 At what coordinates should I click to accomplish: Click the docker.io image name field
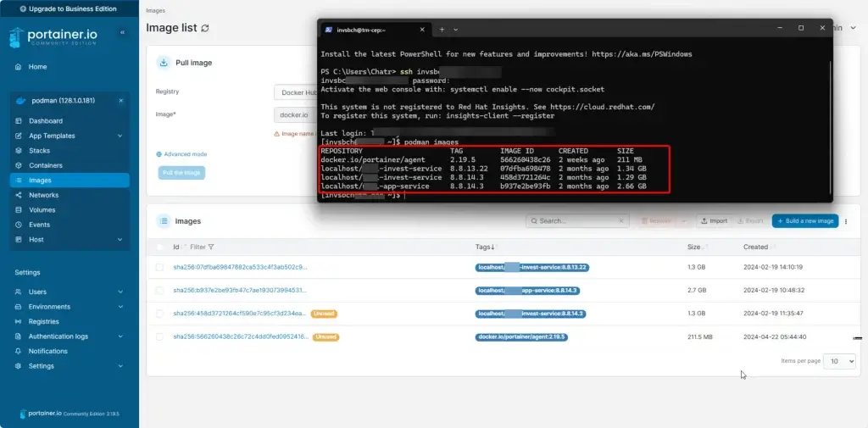(296, 114)
